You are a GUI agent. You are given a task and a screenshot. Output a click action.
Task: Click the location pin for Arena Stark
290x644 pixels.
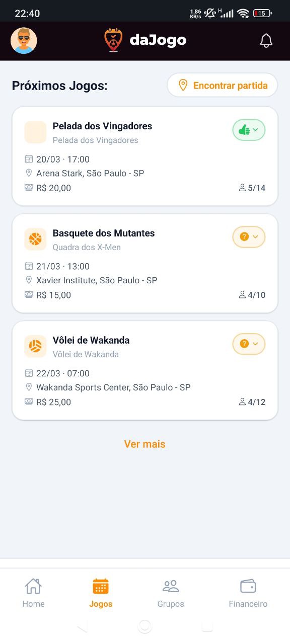coord(29,173)
